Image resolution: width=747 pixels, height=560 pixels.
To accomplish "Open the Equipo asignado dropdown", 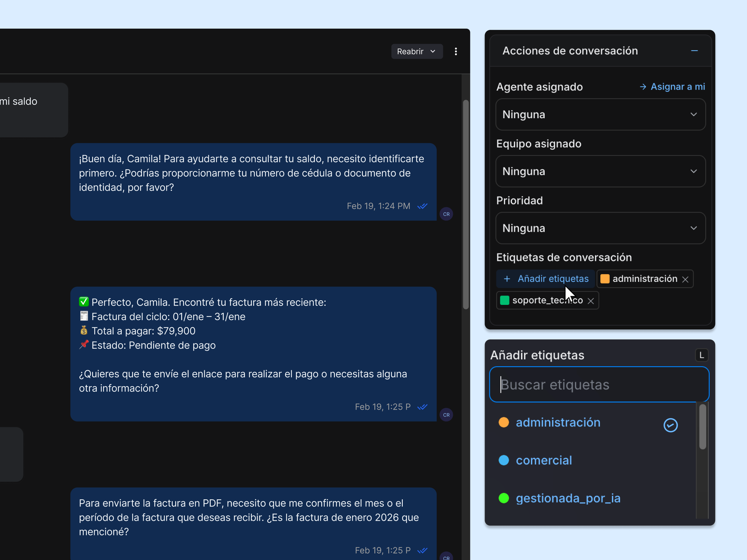I will (x=600, y=171).
